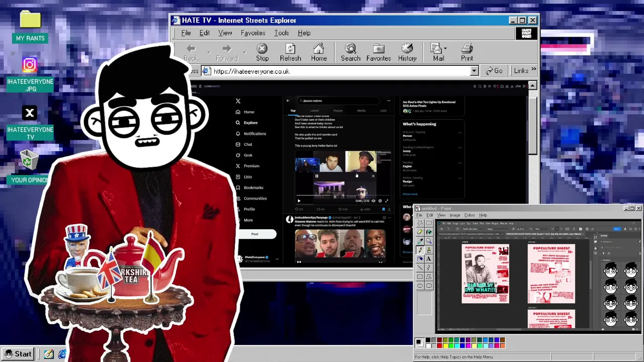Expand the Links chevron in the address bar
This screenshot has width=644, height=362.
click(533, 70)
